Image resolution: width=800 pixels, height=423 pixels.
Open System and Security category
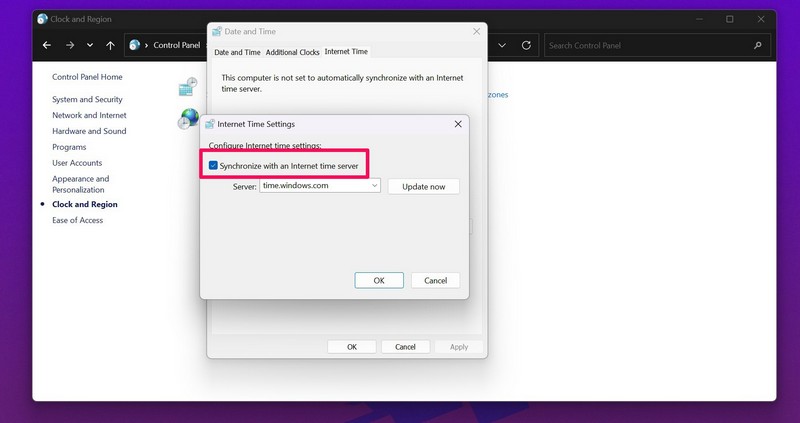[x=87, y=99]
